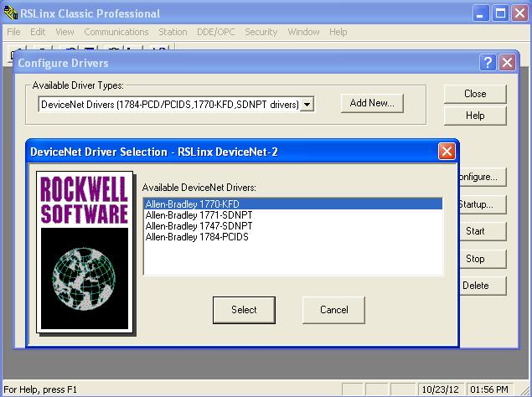
Task: Click the Help button in Configure Drivers
Action: coord(475,116)
